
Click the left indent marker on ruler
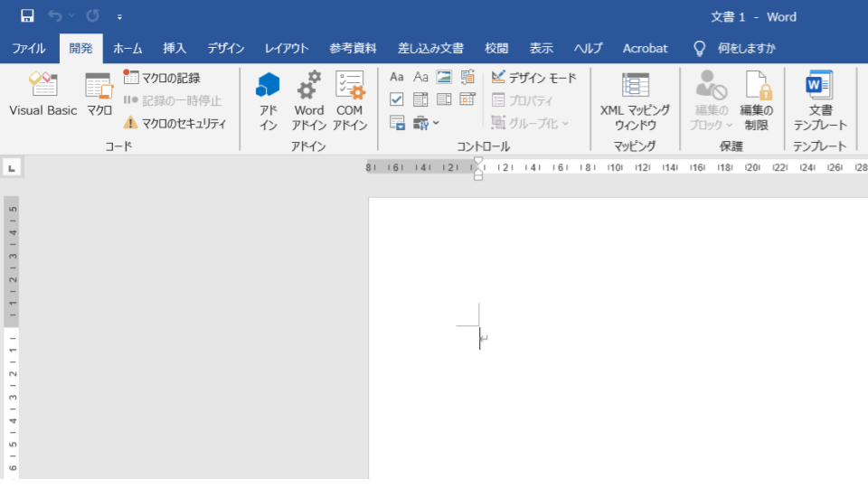(x=478, y=176)
